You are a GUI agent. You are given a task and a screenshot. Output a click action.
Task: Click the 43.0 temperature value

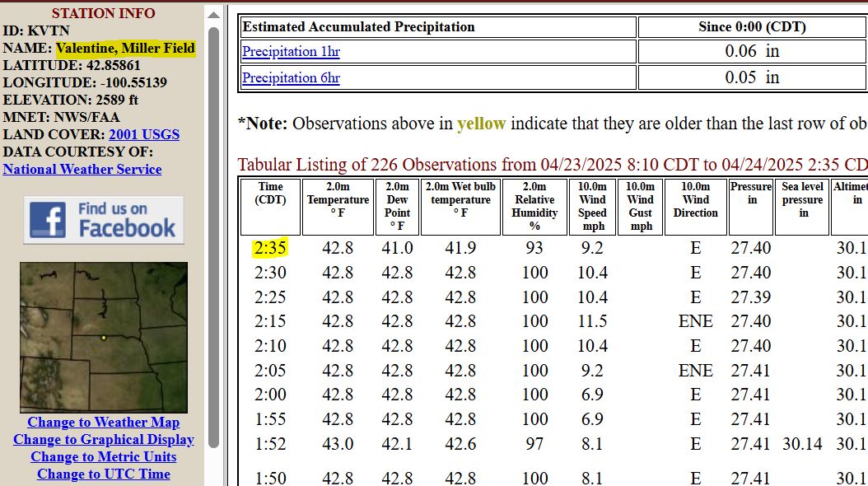point(338,444)
